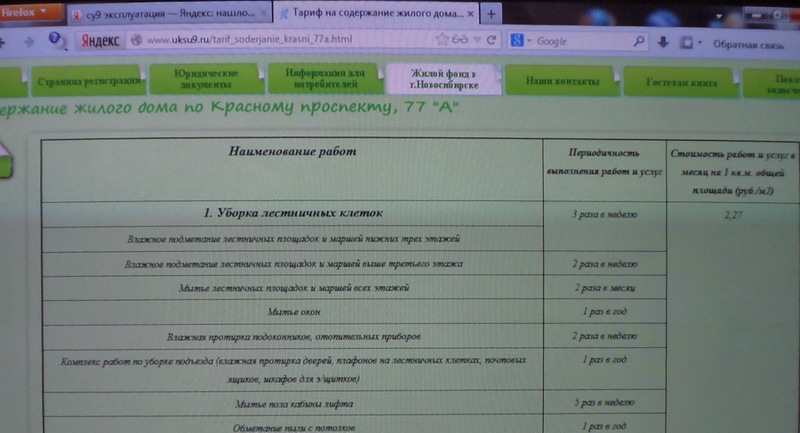Click the Яндекс logo button beside address
Image resolution: width=800 pixels, height=433 pixels.
(101, 41)
